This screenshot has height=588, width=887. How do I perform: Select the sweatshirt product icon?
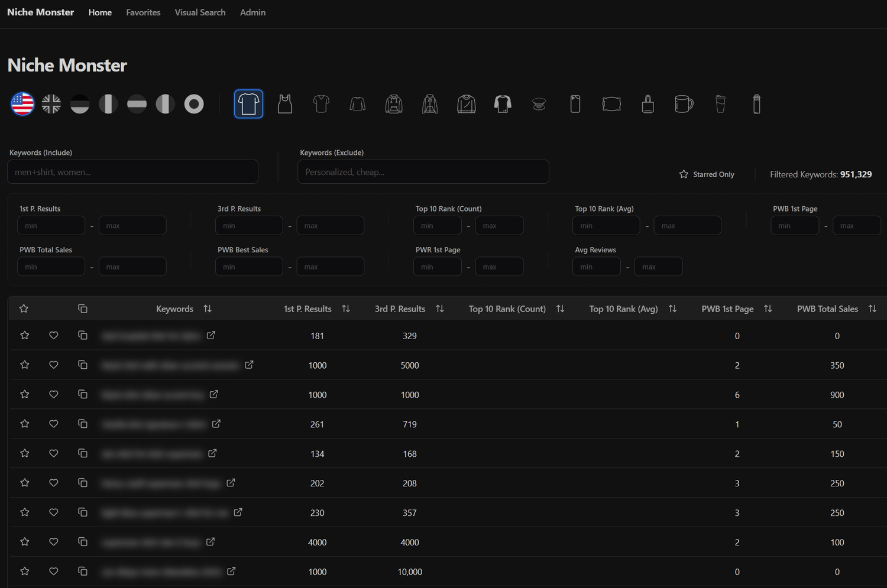[x=467, y=104]
